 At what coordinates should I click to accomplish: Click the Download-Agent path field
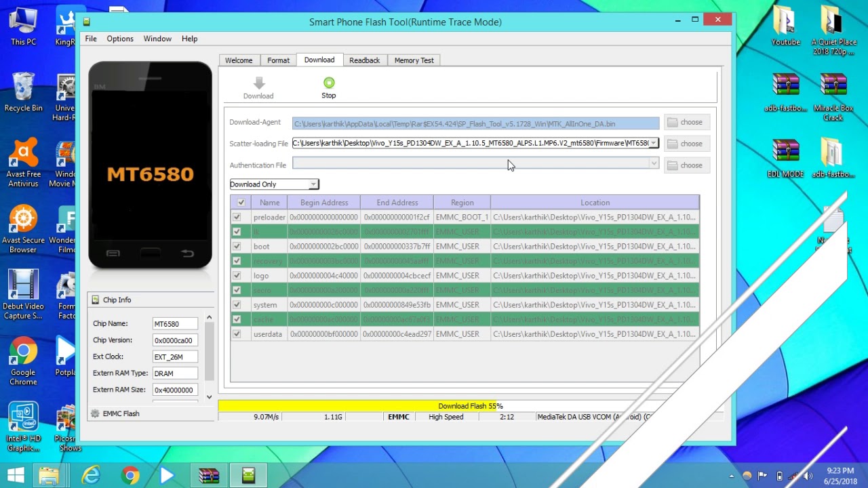475,124
